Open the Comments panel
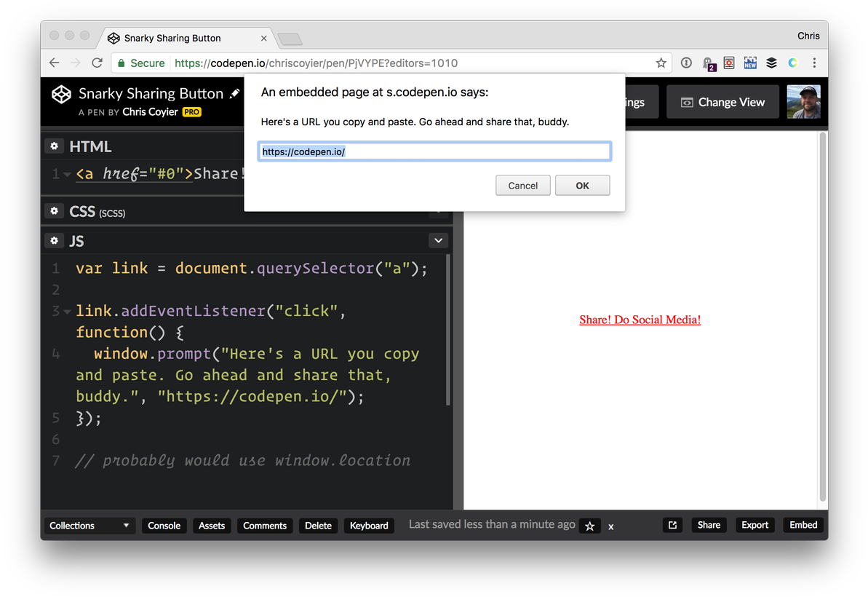Screen dimensions: 868x597 (x=265, y=526)
